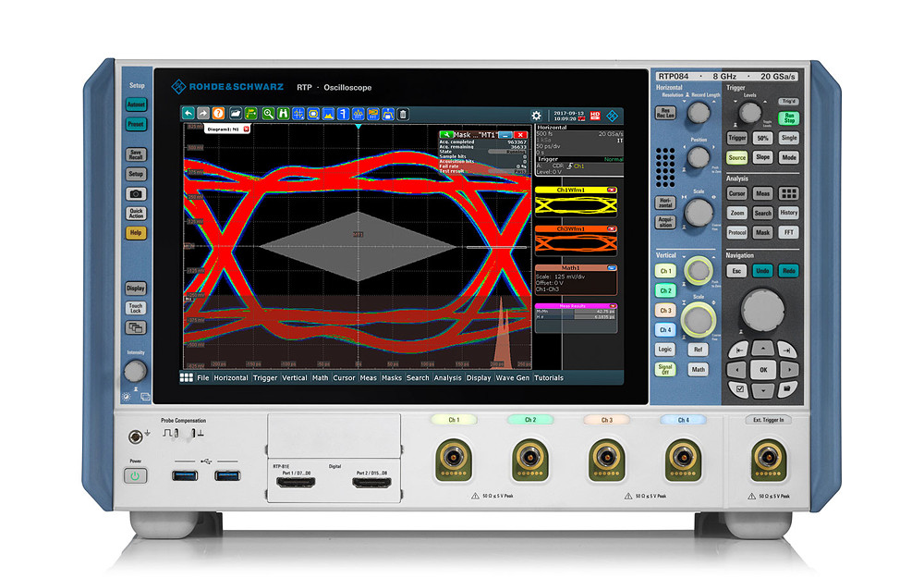Activate the green magnifier zoom toolbar icon
The image size is (924, 578).
tap(268, 114)
